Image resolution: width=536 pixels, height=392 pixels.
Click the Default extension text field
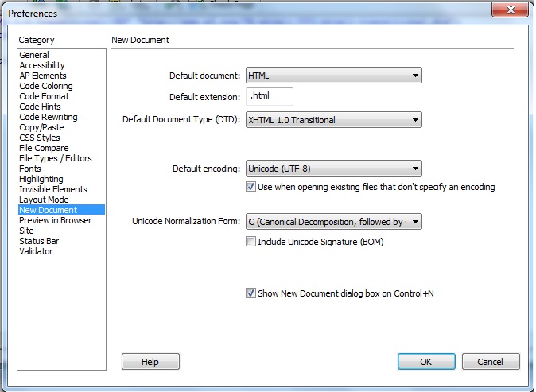pos(270,97)
